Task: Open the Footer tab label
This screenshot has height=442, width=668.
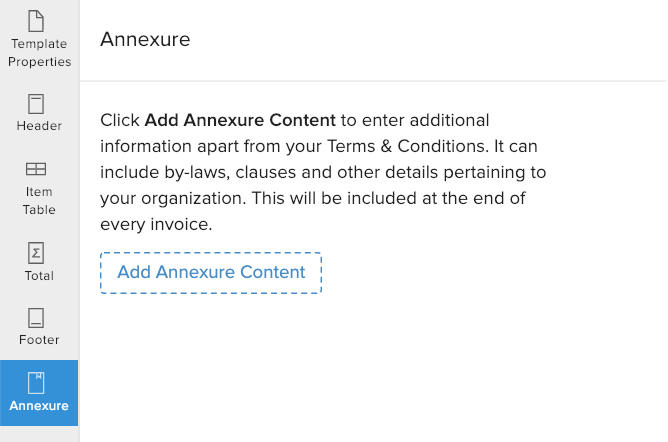Action: [39, 340]
